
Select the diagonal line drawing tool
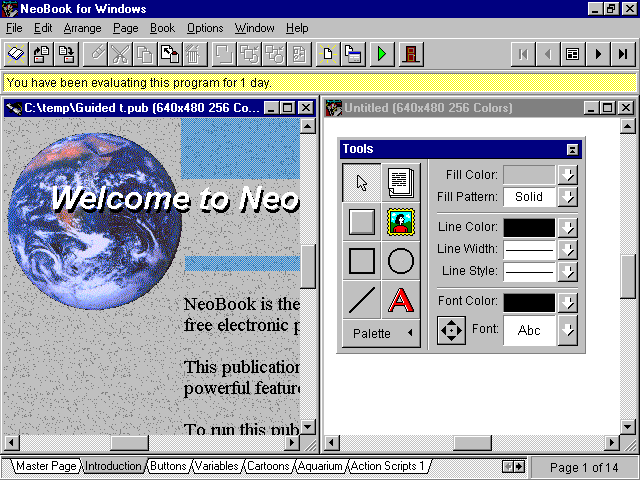362,300
